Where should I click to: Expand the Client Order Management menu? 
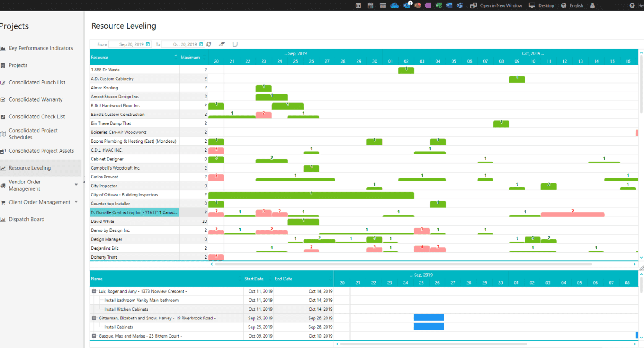point(77,202)
